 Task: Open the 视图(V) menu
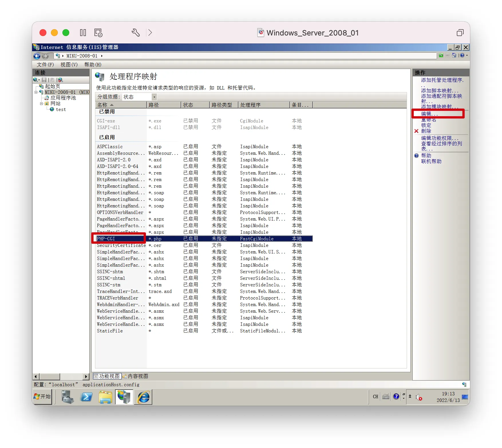pos(69,65)
